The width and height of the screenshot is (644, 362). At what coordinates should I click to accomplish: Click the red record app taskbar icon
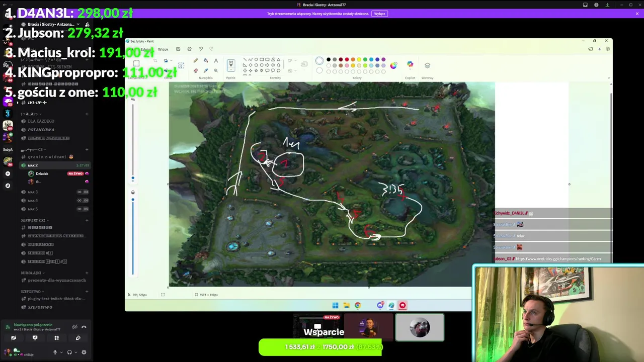point(403,305)
